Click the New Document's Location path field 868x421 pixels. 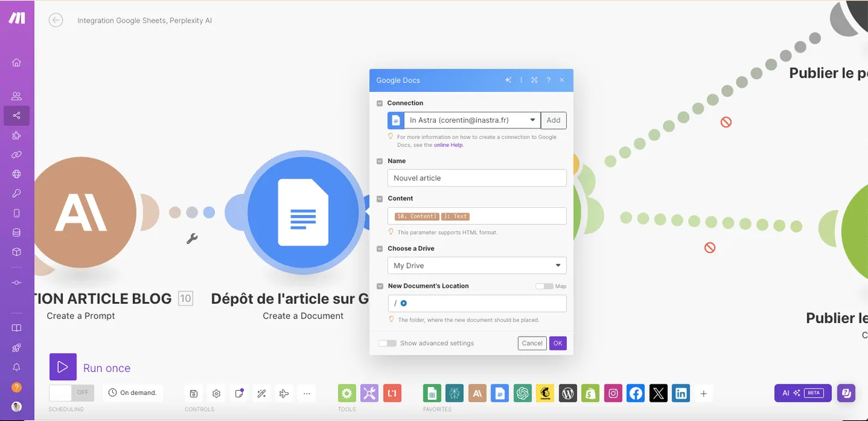[x=477, y=303]
